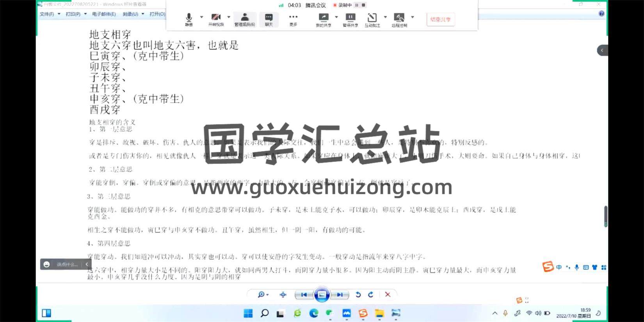This screenshot has height=322, width=644.
Task: Click the 说点什么 chat input box
Action: point(67,265)
